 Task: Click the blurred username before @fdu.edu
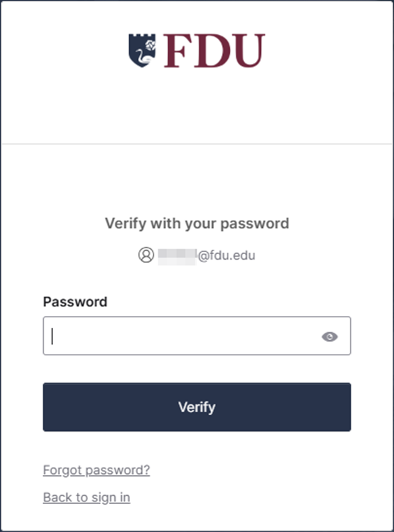point(177,255)
